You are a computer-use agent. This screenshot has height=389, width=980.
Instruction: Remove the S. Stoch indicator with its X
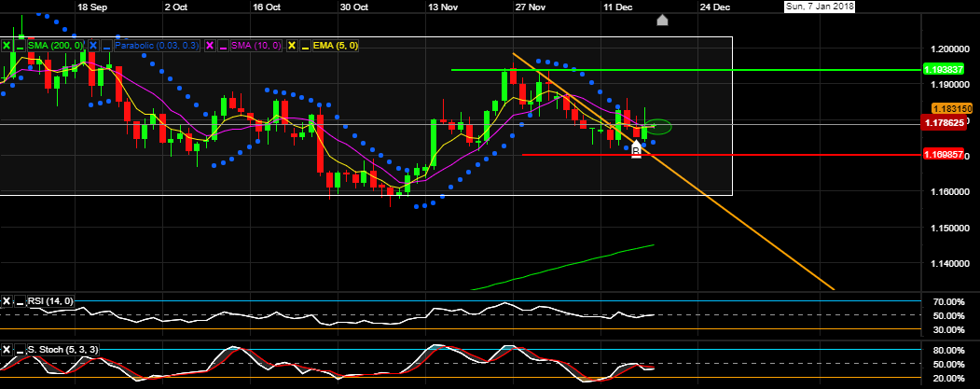coord(7,350)
